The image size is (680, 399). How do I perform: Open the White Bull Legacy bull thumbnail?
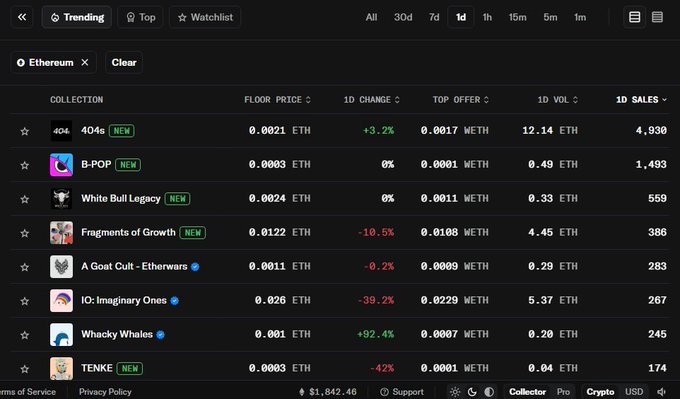62,199
